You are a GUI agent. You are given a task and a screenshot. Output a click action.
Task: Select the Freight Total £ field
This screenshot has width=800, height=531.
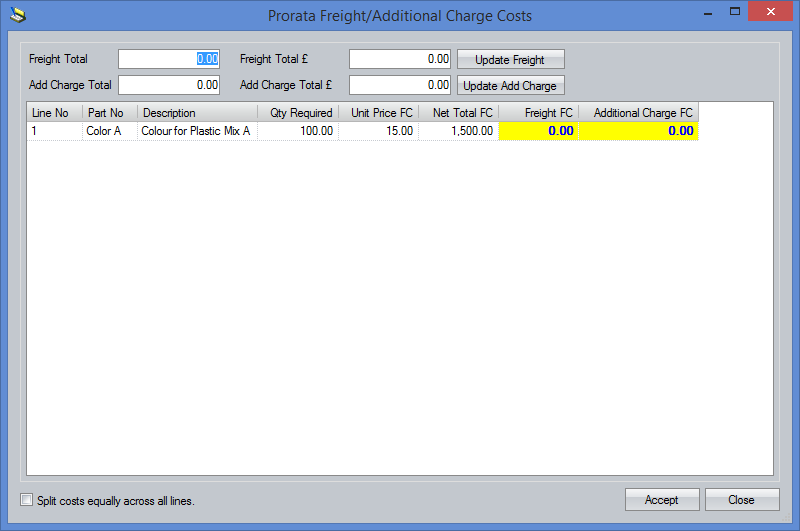(399, 59)
